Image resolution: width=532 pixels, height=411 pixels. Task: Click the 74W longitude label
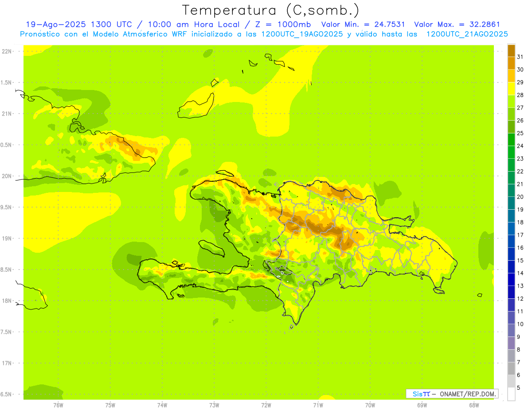(162, 405)
